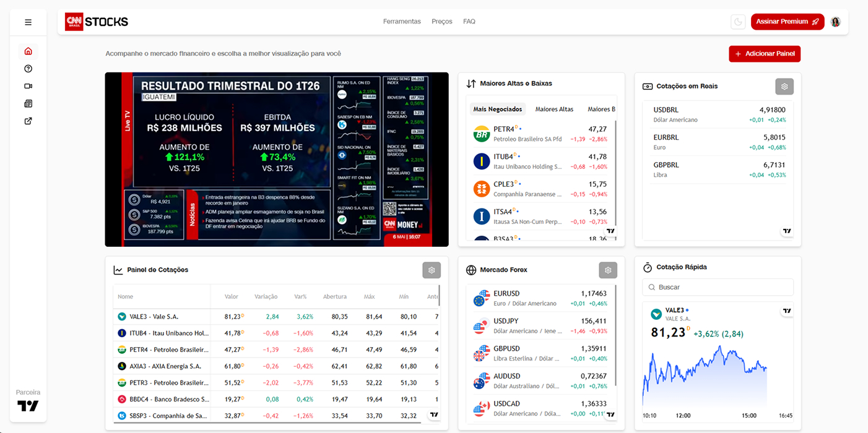The image size is (868, 433).
Task: Open the EURBRL quote row
Action: (718, 142)
